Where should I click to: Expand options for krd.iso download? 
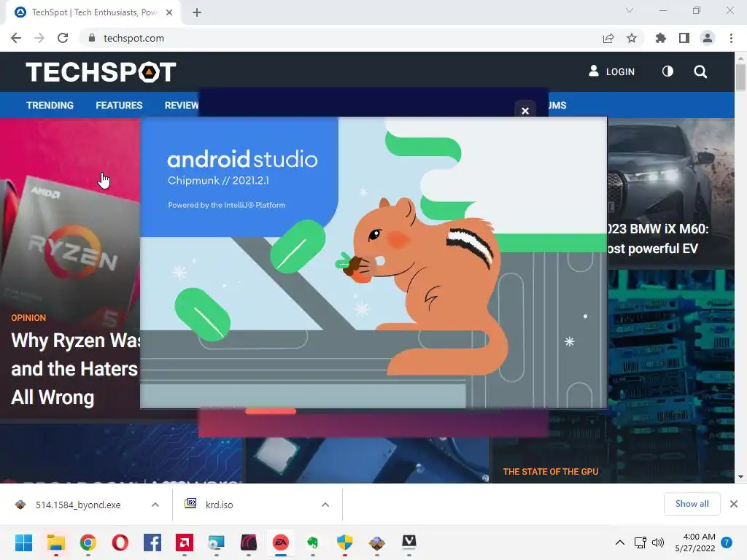[x=325, y=505]
